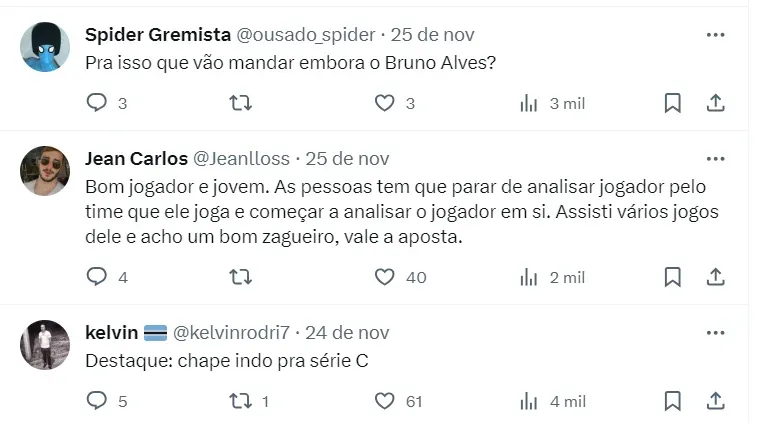Image resolution: width=763 pixels, height=423 pixels.
Task: Open more options on kelvin's tweet
Action: click(715, 332)
